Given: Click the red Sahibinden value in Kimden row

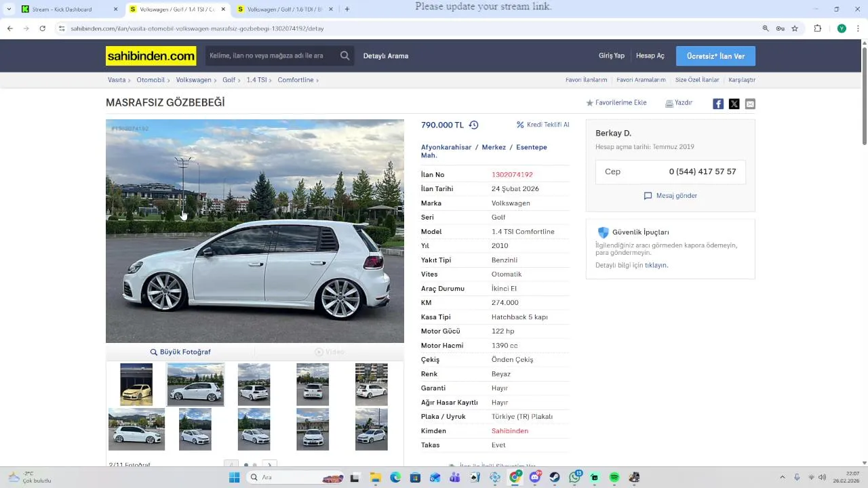Looking at the screenshot, I should 510,431.
